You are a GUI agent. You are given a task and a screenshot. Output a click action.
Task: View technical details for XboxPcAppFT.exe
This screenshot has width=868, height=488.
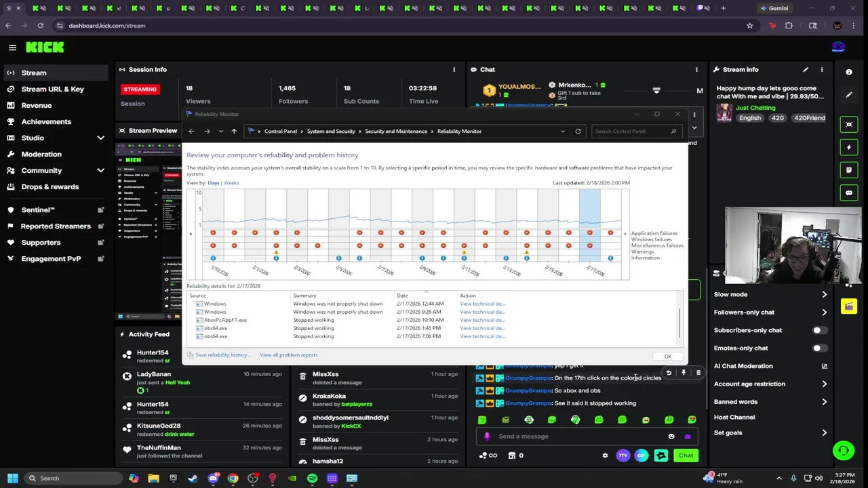482,320
